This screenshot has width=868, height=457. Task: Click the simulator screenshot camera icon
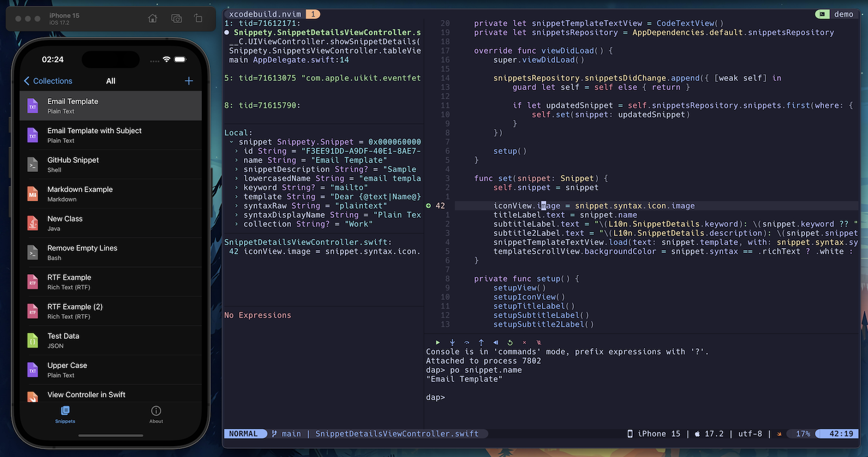(x=176, y=18)
